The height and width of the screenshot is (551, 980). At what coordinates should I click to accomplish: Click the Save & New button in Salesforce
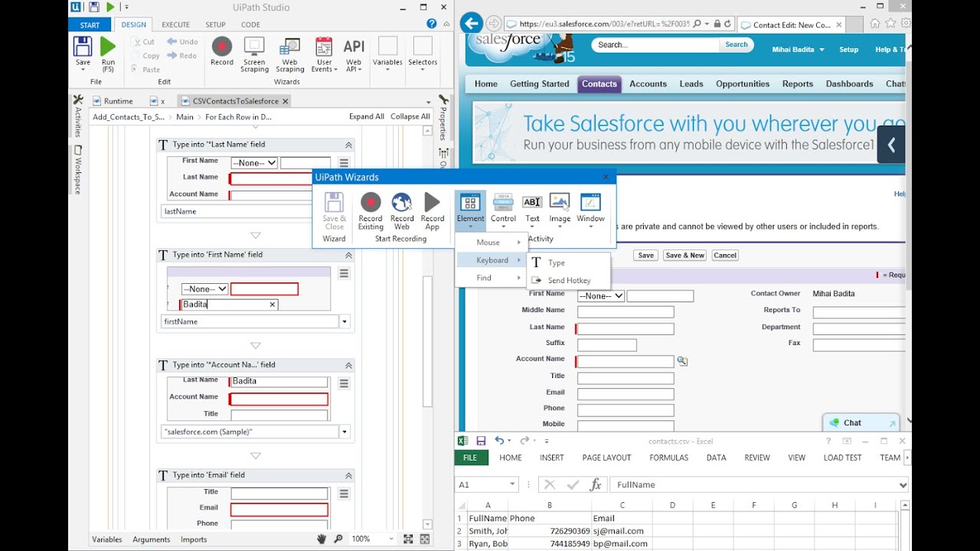(684, 256)
